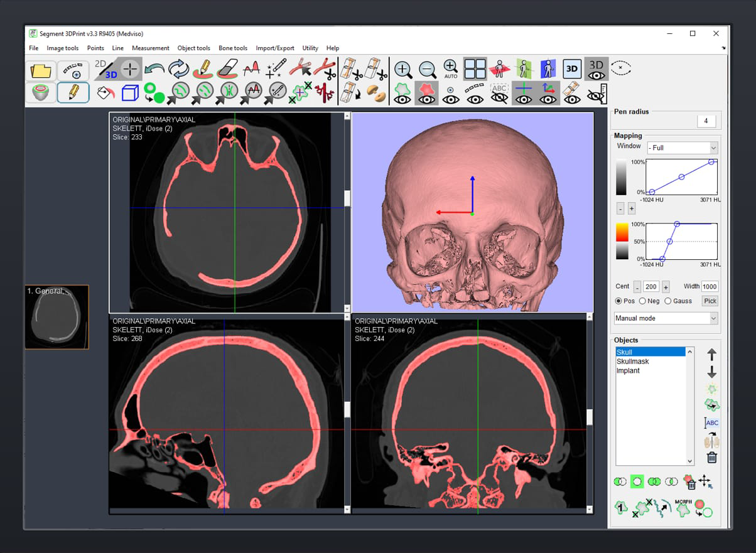The image size is (756, 553).
Task: Open the Import/Export menu
Action: click(274, 48)
